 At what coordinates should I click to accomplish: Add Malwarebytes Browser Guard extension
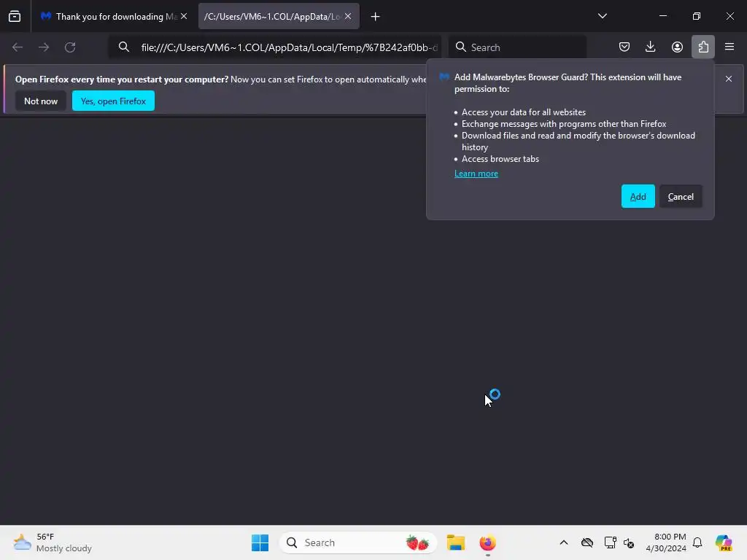tap(638, 196)
